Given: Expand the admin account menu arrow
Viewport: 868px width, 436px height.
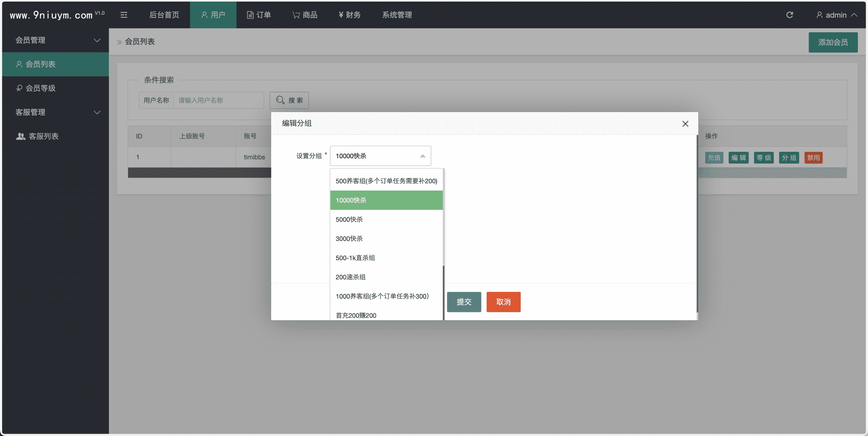Looking at the screenshot, I should click(x=854, y=15).
